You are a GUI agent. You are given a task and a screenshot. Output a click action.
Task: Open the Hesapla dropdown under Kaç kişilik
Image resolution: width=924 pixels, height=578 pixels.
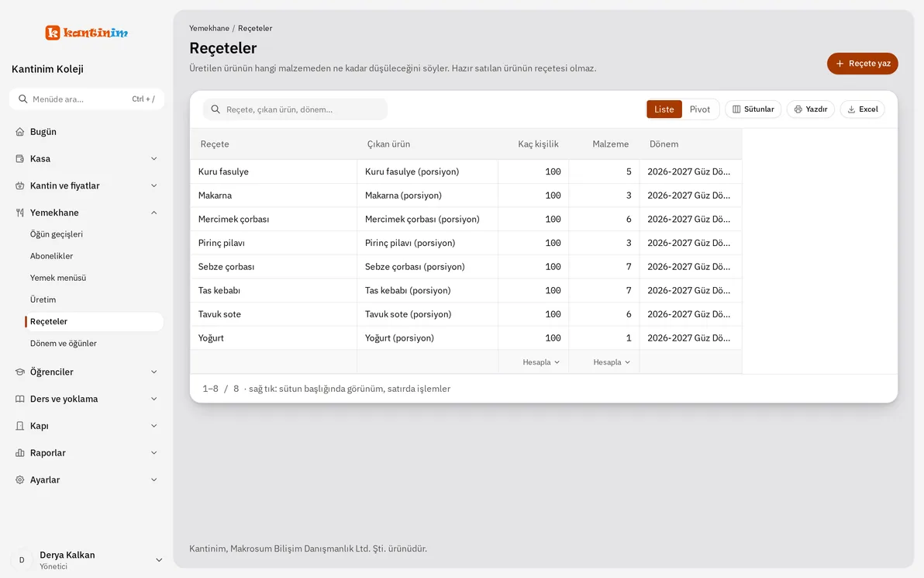click(x=541, y=362)
